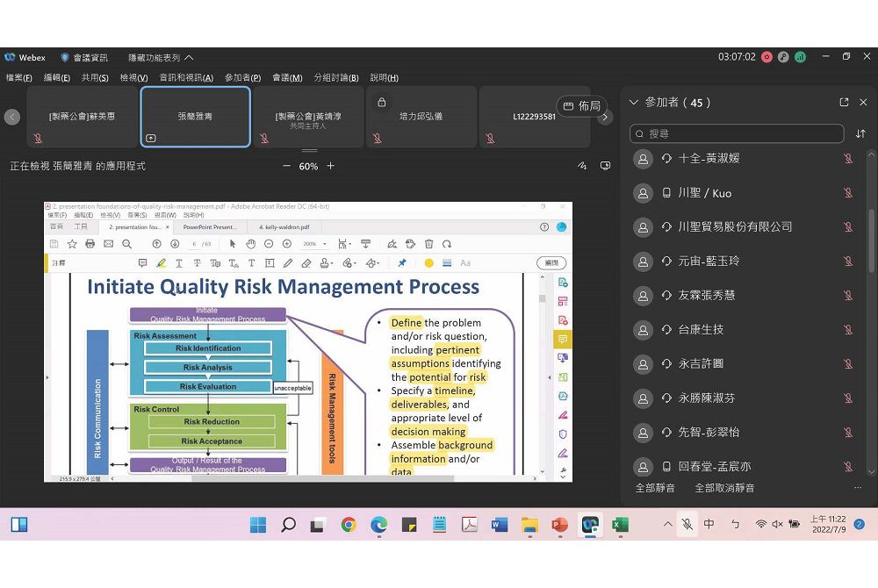The height and width of the screenshot is (588, 878).
Task: Toggle mute for 川聖 / Kuo
Action: 848,193
